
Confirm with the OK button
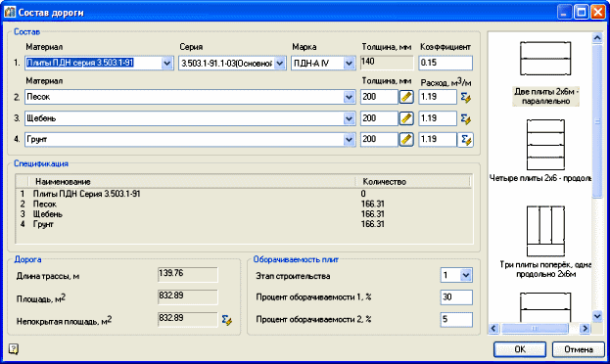520,349
